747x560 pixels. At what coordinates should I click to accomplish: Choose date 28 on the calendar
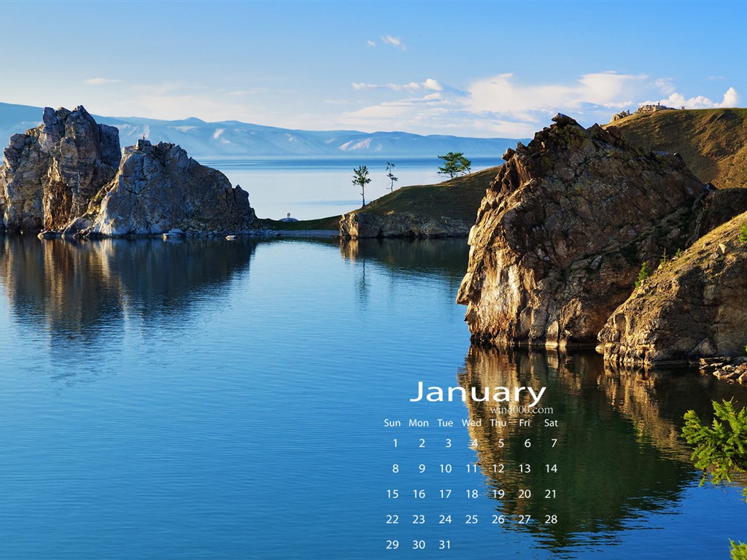pos(551,519)
